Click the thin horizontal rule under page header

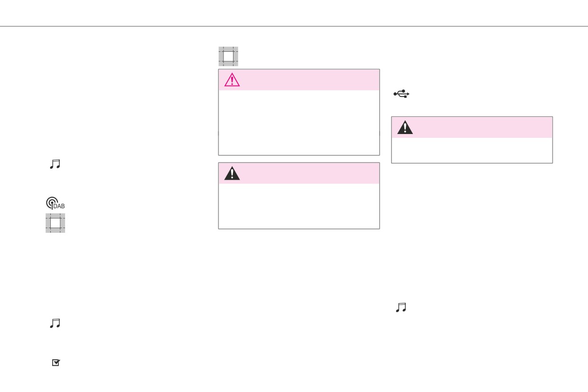[294, 26]
